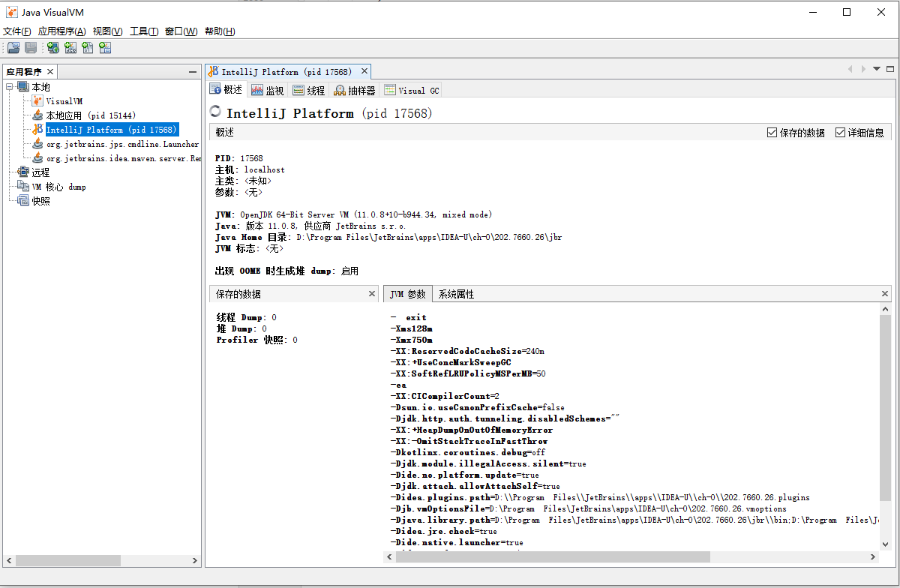Select the JVM 参数 tab
The height and width of the screenshot is (588, 900).
point(407,294)
